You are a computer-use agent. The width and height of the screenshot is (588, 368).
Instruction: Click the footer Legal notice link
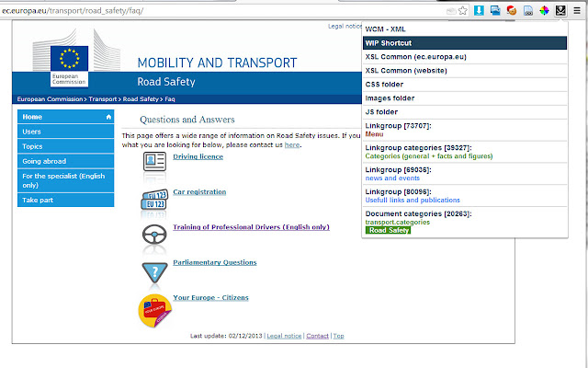pyautogui.click(x=284, y=336)
